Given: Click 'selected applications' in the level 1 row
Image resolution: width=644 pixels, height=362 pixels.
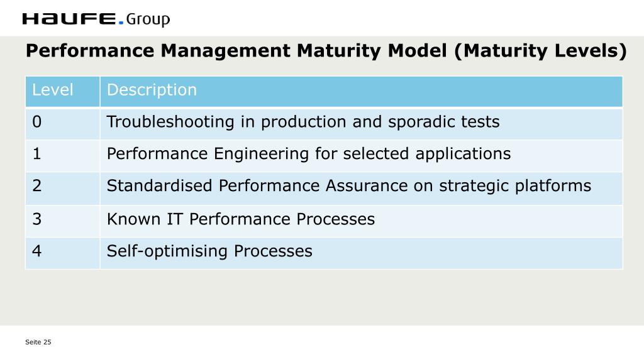Looking at the screenshot, I should 427,154.
